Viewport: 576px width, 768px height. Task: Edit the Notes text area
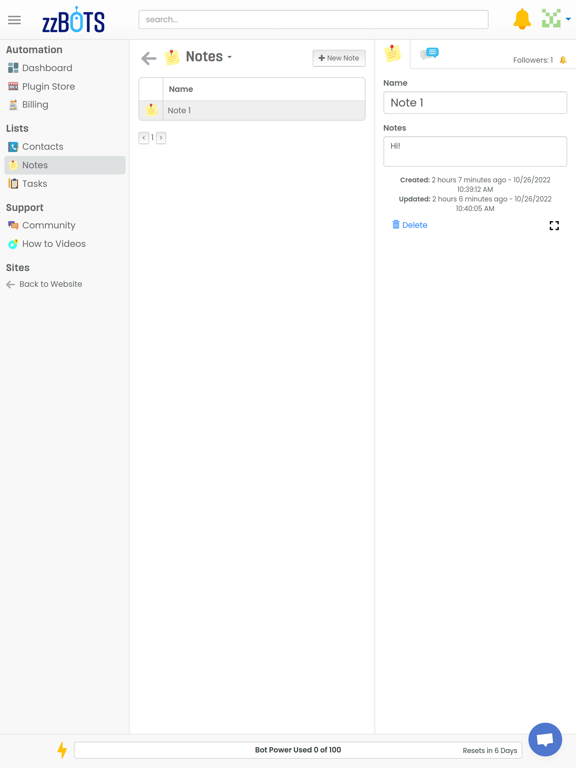(x=475, y=151)
